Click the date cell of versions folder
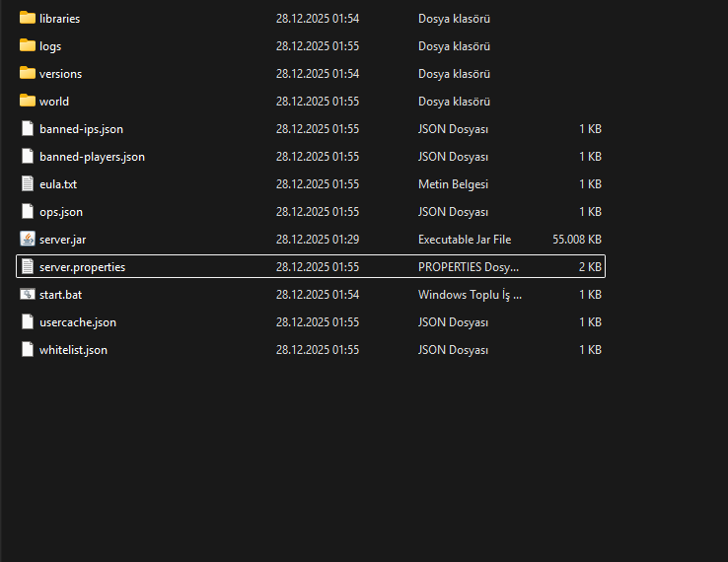This screenshot has width=728, height=562. (318, 74)
